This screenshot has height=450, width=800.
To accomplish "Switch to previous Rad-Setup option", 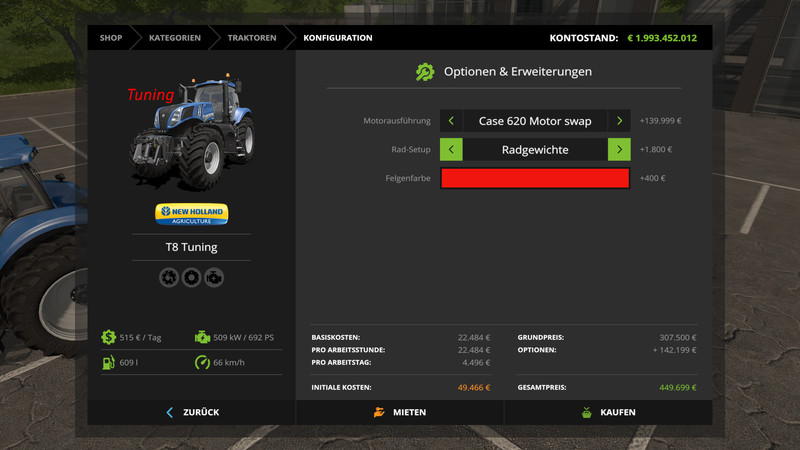I will 451,150.
